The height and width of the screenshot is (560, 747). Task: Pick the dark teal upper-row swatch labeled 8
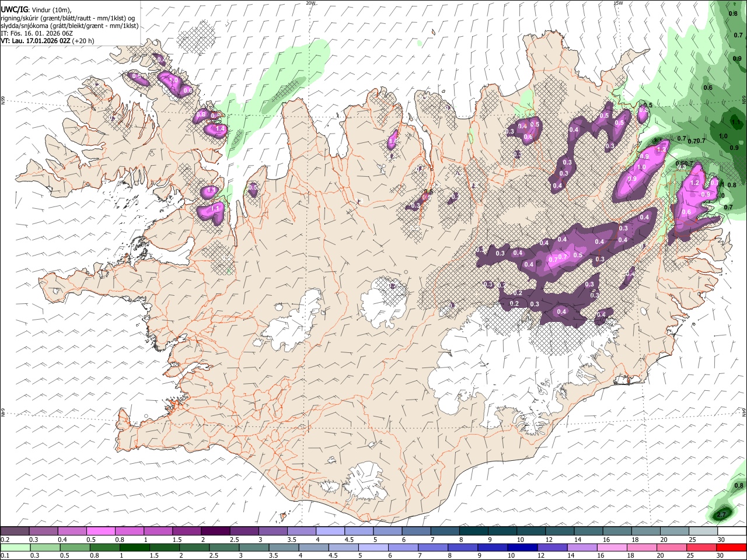[473, 531]
